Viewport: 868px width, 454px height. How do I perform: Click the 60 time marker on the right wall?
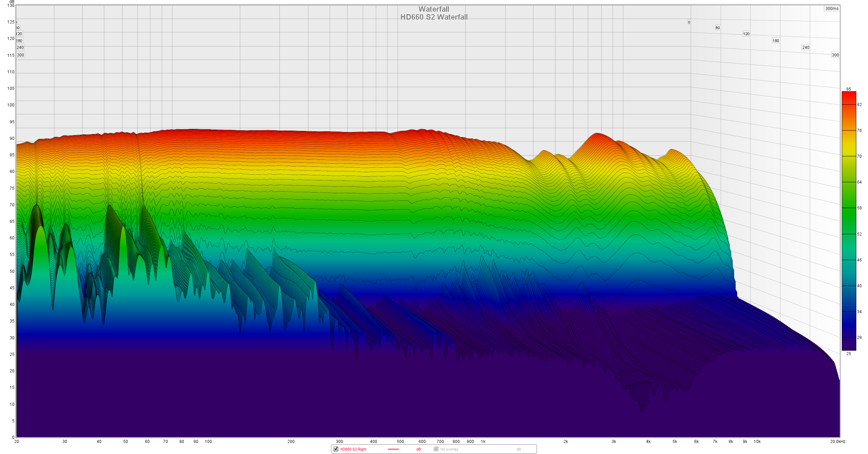(718, 28)
